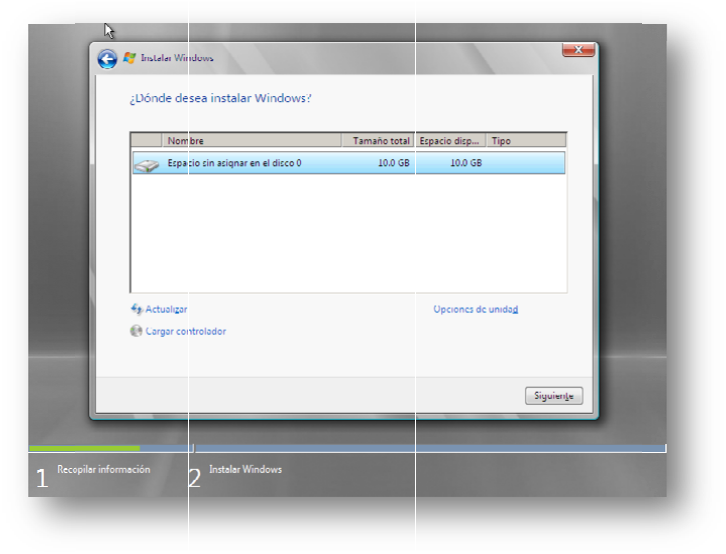Click the Windows flag icon in title bar
The width and height of the screenshot is (726, 554).
tap(130, 58)
